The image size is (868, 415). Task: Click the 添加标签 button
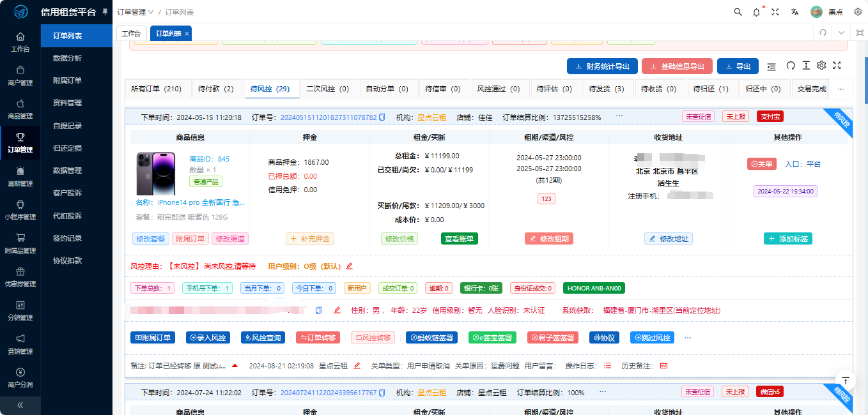coord(788,239)
